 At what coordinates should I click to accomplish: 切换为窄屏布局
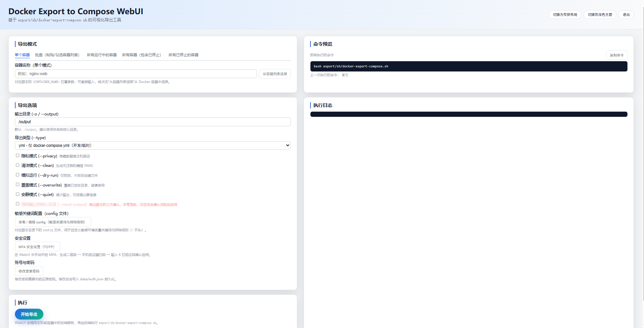pyautogui.click(x=565, y=15)
